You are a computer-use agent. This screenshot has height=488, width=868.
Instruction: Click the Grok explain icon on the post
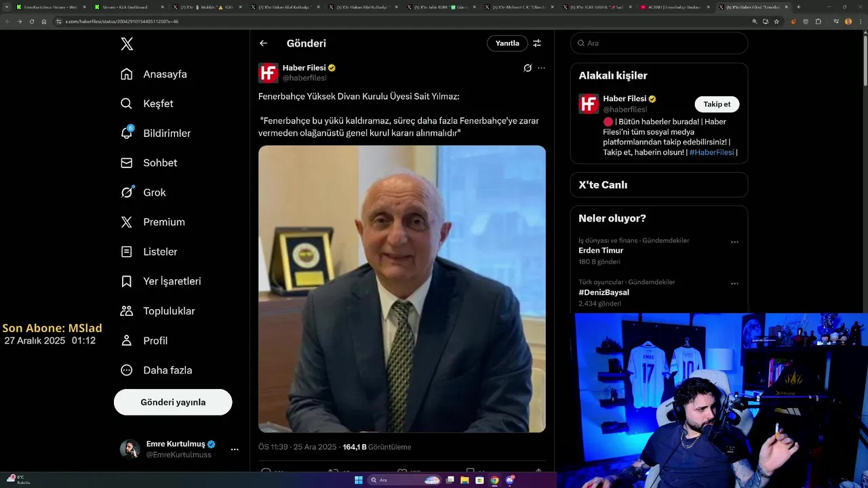pos(528,68)
